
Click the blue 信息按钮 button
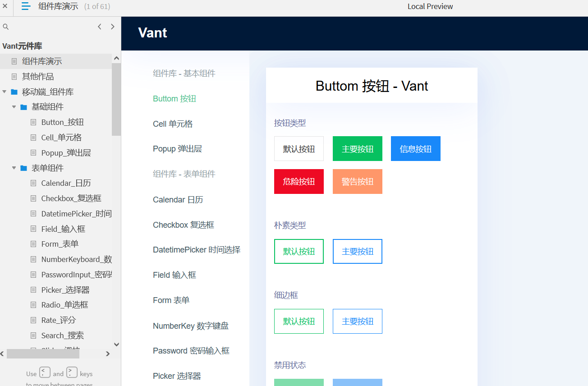coord(416,149)
